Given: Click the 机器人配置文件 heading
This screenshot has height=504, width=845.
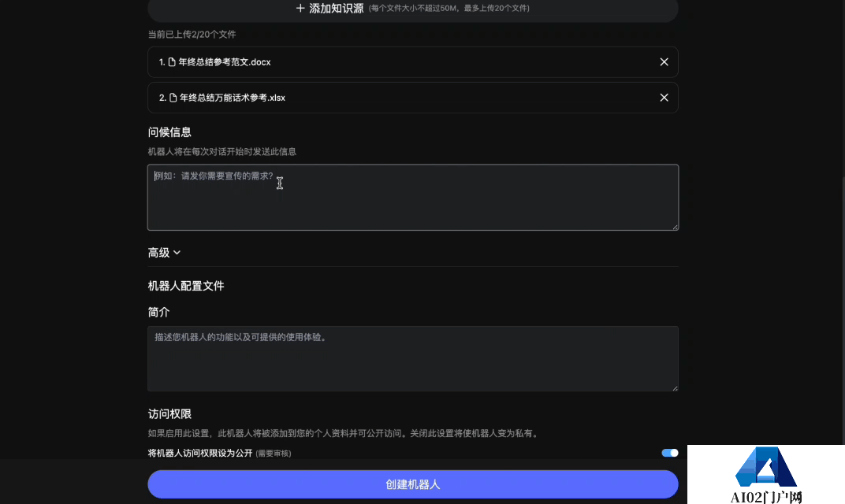Looking at the screenshot, I should click(186, 286).
